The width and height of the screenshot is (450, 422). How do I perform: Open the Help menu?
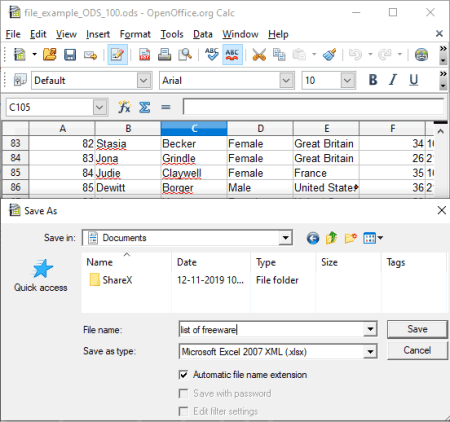278,34
